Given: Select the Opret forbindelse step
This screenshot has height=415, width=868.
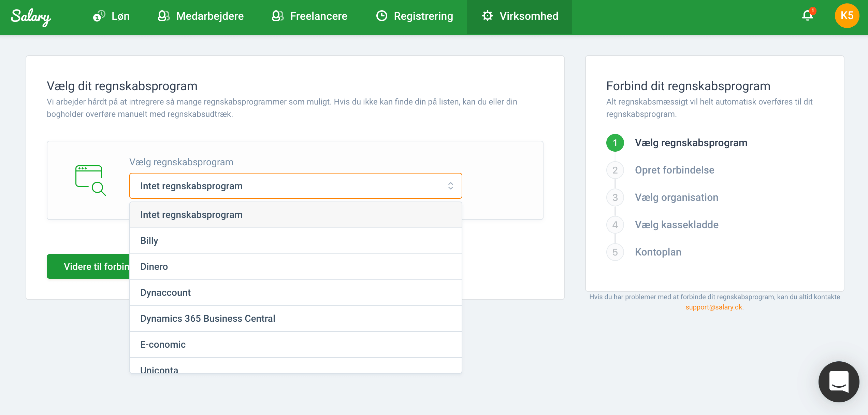Looking at the screenshot, I should click(674, 170).
